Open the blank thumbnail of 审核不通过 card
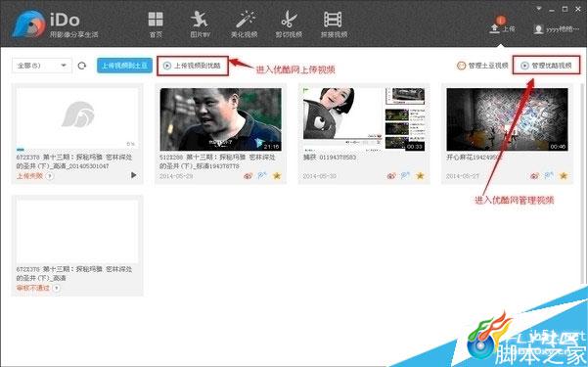This screenshot has width=588, height=367. (x=77, y=231)
